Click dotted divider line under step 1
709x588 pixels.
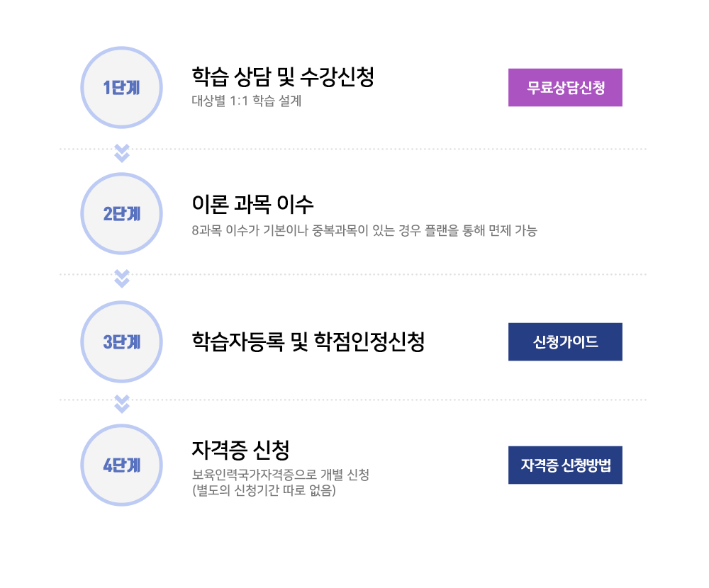[x=352, y=149]
